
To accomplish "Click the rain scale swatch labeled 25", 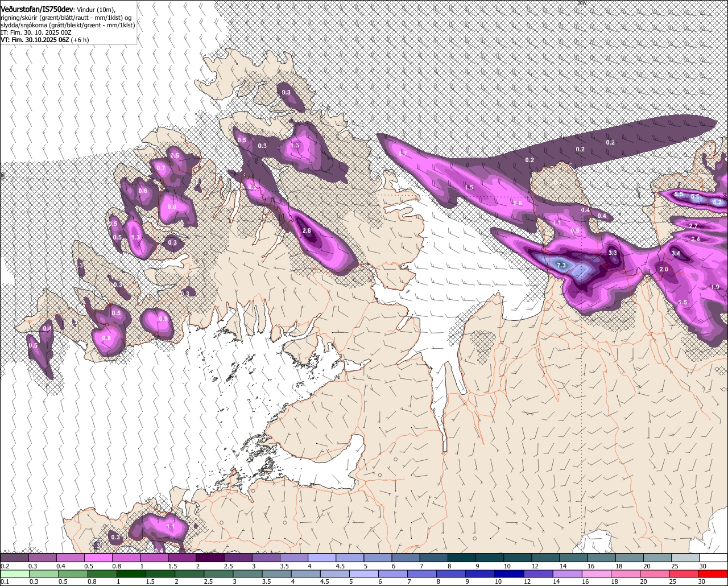I will (684, 573).
